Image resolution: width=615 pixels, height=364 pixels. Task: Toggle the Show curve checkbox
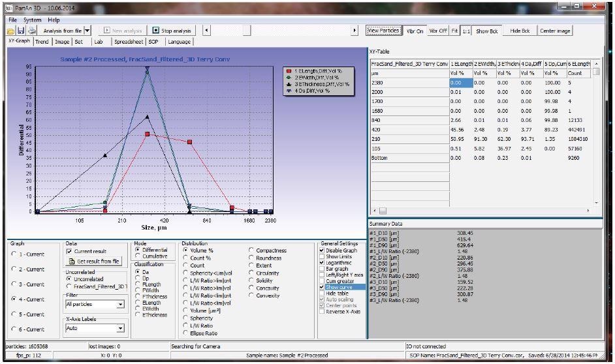coord(322,287)
